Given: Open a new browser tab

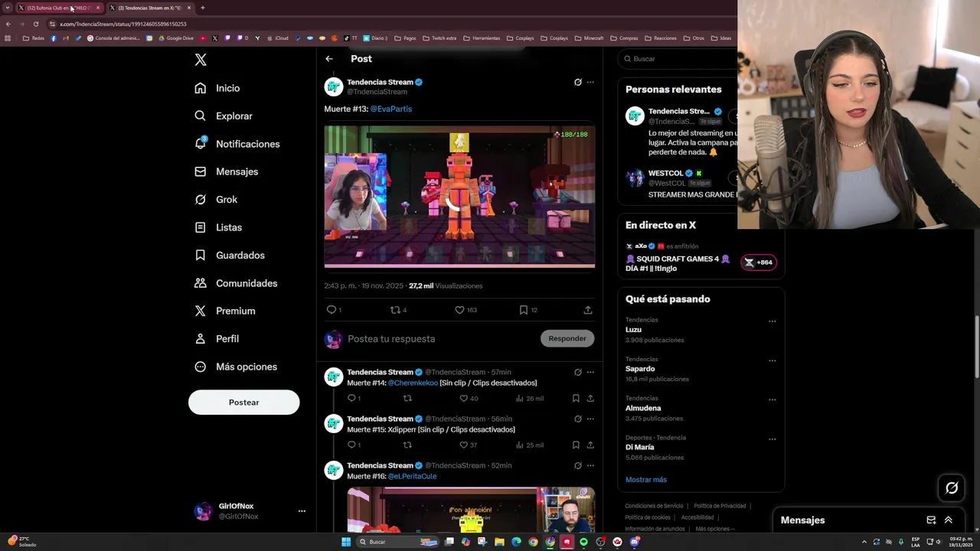Looking at the screenshot, I should point(202,8).
